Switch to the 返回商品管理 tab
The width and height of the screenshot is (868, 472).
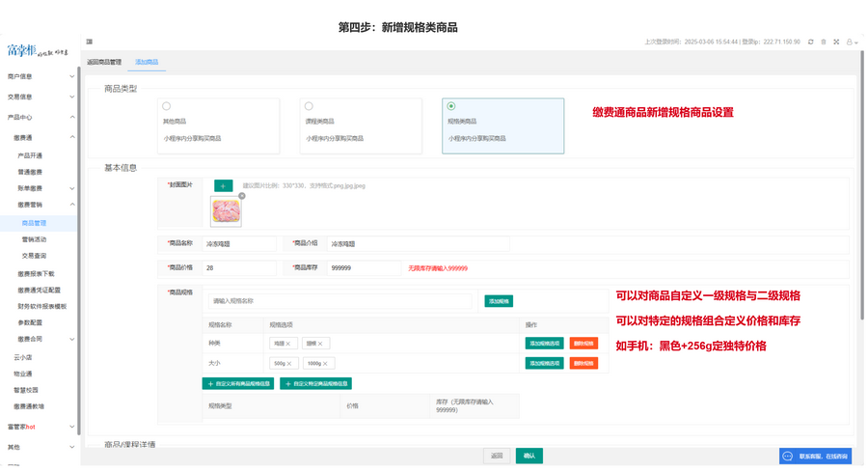click(104, 62)
